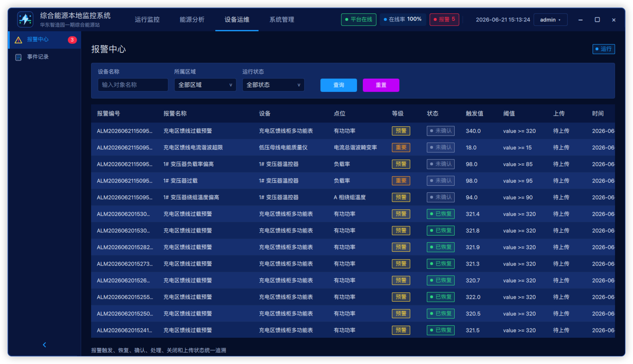Screen dimensions: 633x364
Task: Open admin user dropdown
Action: tap(551, 20)
